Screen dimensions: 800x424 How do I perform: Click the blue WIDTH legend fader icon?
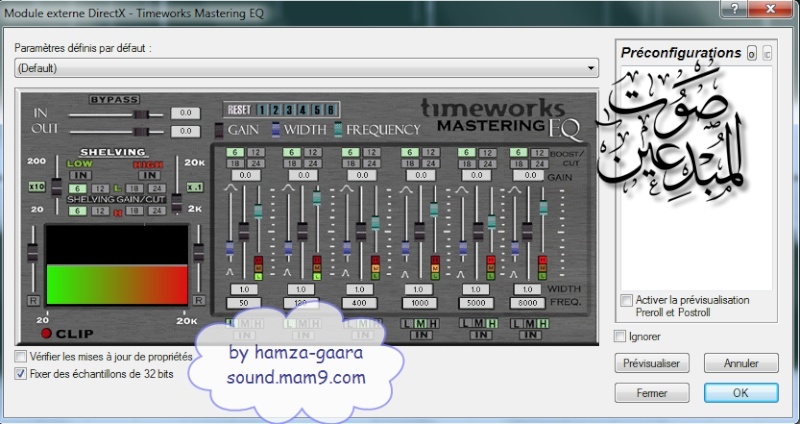[276, 130]
